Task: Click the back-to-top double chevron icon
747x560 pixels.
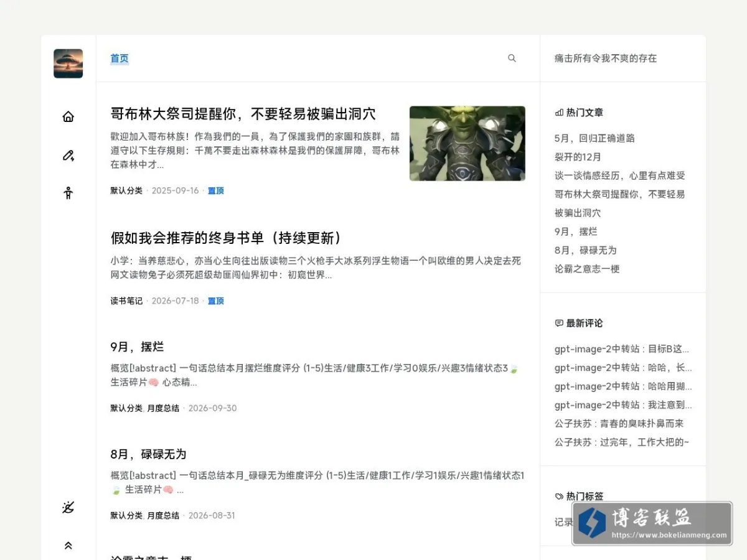Action: tap(68, 546)
